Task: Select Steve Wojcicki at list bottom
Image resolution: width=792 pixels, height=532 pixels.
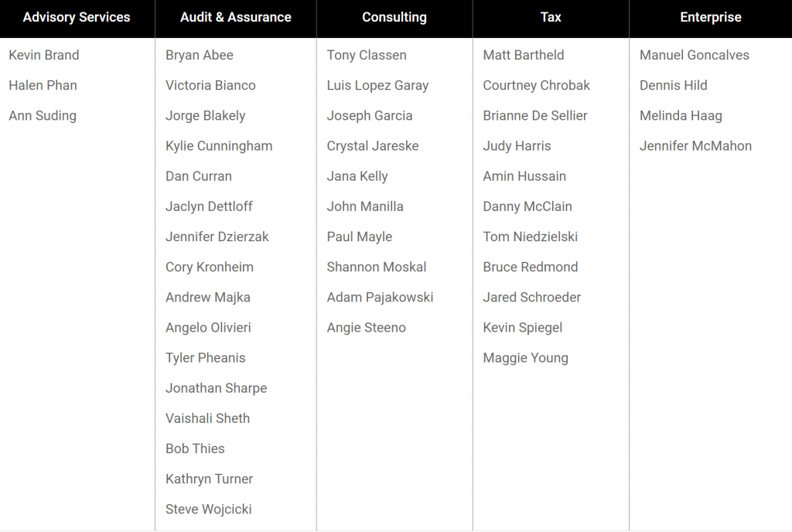Action: tap(209, 509)
